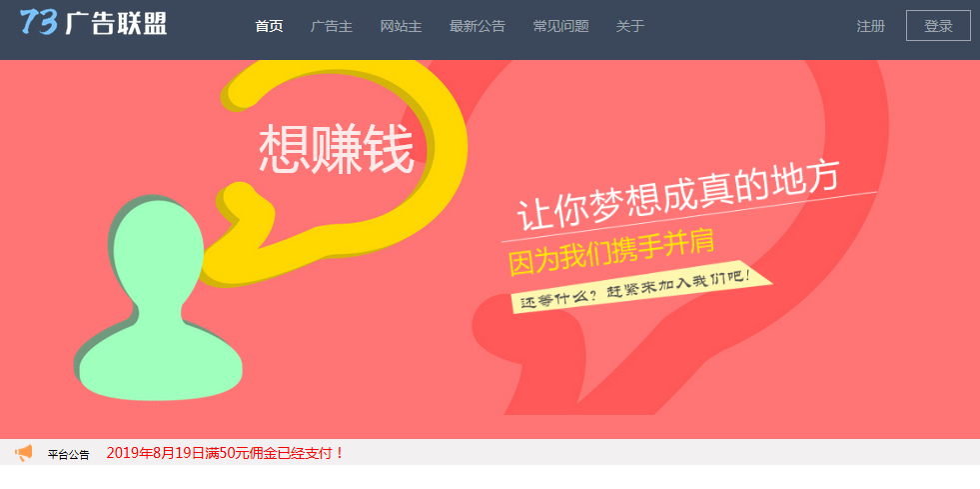Screen dimensions: 980x489
Task: Click the orange megaphone announcement icon
Action: pyautogui.click(x=24, y=453)
